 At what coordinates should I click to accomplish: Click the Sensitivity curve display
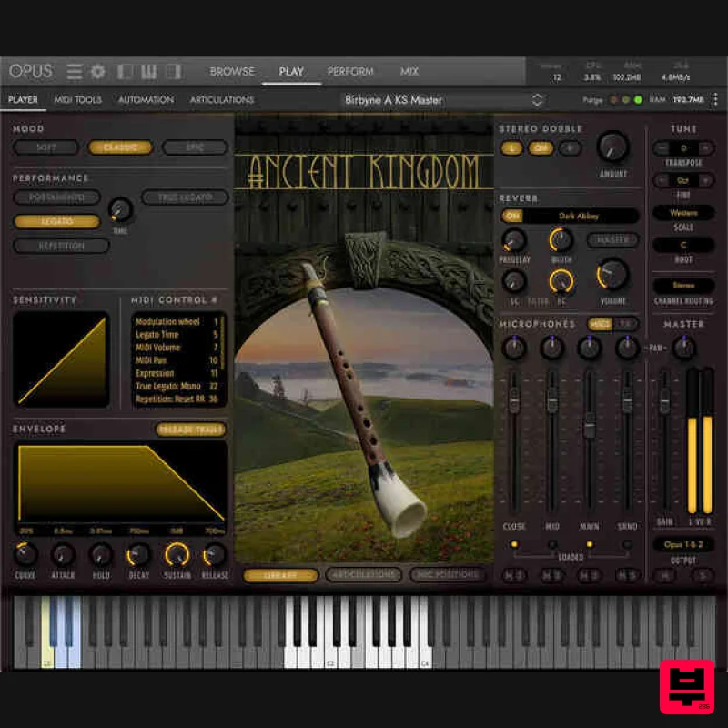[62, 359]
